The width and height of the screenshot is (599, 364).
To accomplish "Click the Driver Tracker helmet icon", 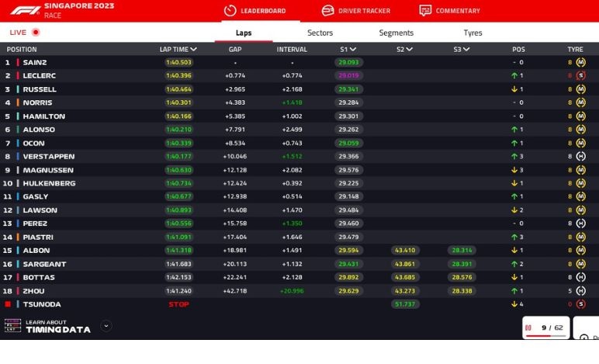I will coord(327,11).
